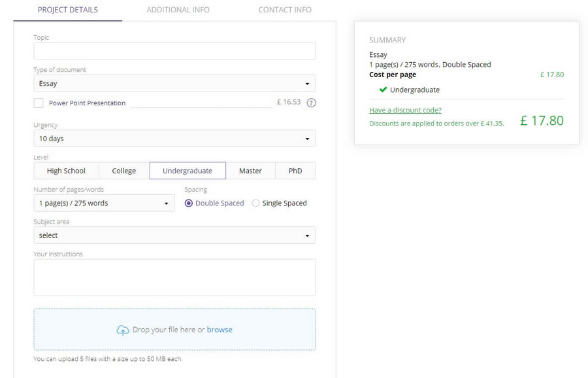Select the PhD level button
The height and width of the screenshot is (378, 588).
click(295, 171)
